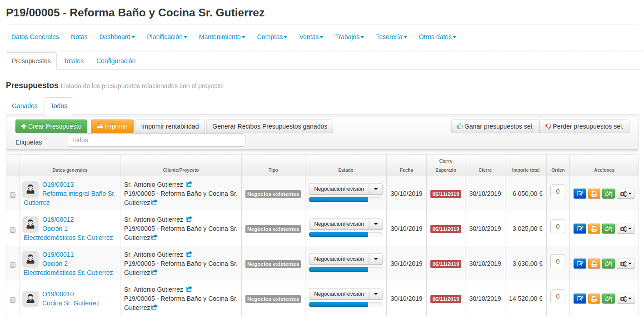Click the Orden field for O19/00010
Image resolution: width=644 pixels, height=319 pixels.
pyautogui.click(x=558, y=296)
